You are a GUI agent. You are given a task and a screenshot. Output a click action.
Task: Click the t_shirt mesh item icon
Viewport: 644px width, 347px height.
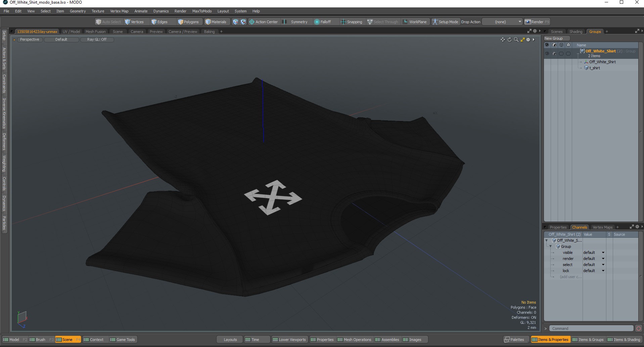pos(586,68)
